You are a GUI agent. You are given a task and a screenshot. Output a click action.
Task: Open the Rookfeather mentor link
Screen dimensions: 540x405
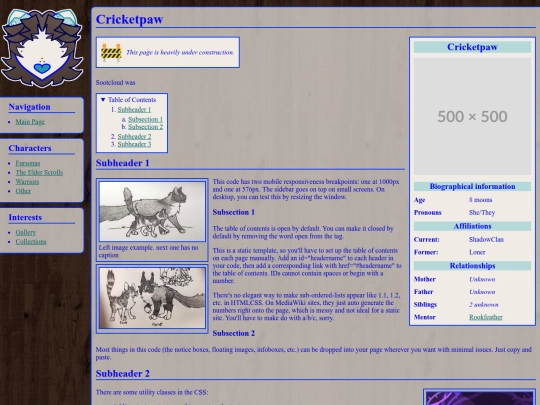click(486, 317)
